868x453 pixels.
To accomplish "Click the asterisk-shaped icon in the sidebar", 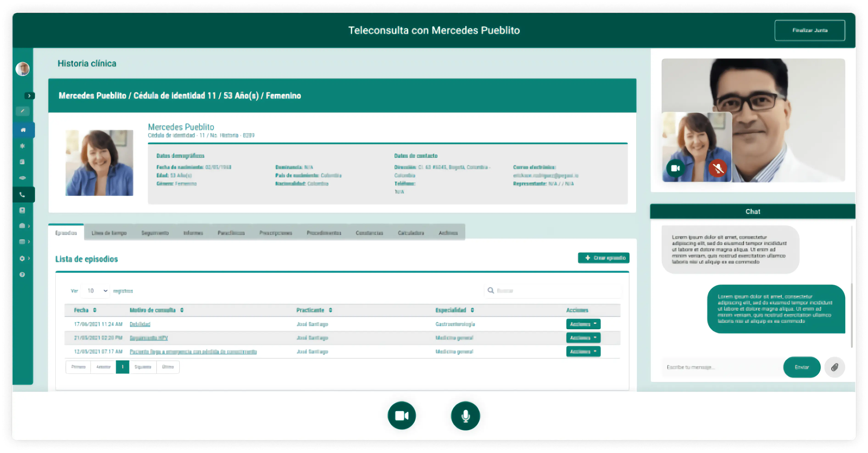I will [22, 146].
